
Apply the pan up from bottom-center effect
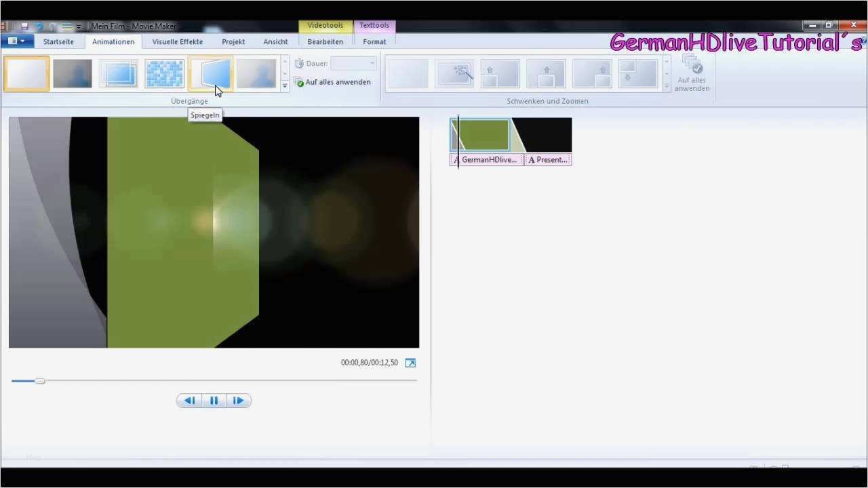tap(547, 73)
